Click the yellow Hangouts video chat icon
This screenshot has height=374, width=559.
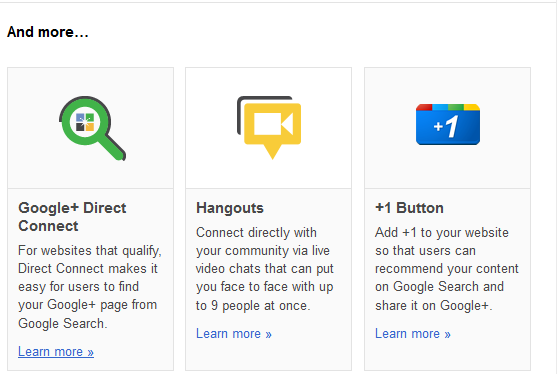[x=270, y=128]
